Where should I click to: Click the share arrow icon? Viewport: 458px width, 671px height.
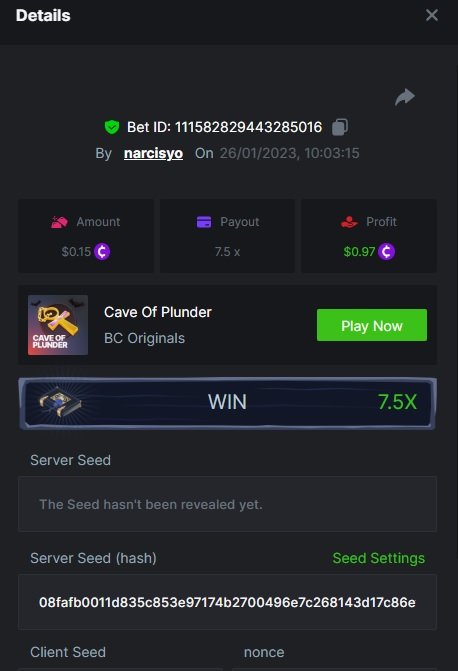(x=404, y=97)
